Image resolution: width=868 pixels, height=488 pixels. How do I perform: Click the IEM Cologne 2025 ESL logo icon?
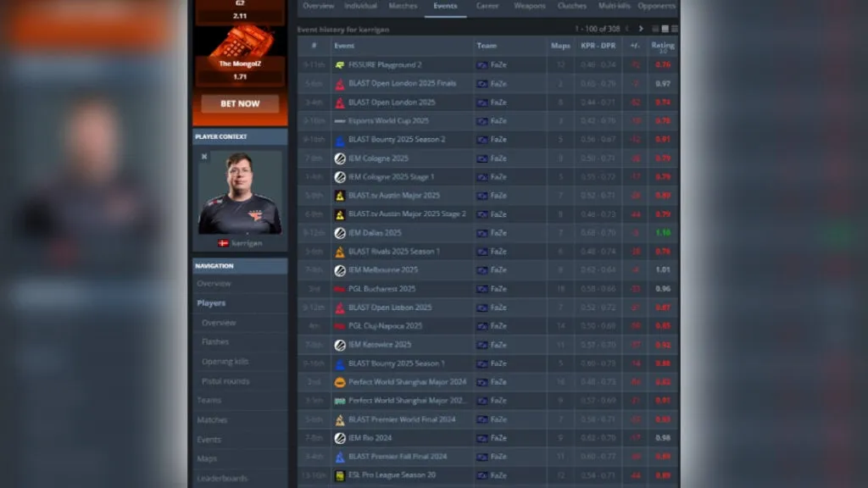click(340, 158)
